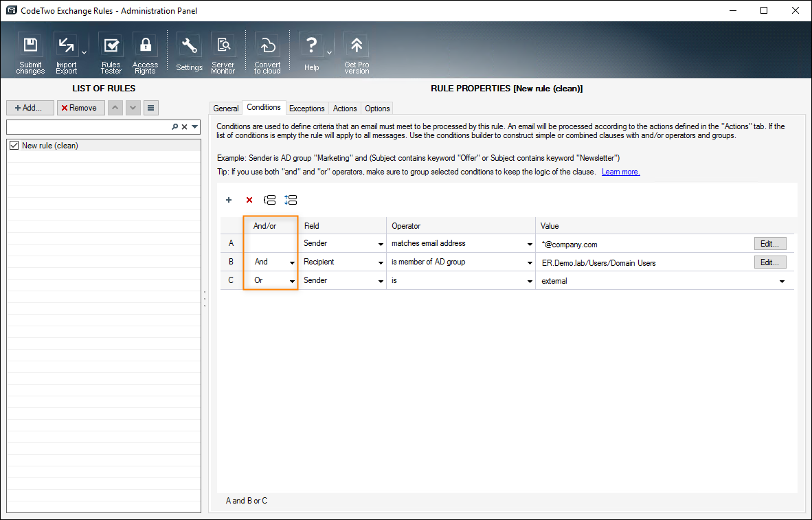Expand the Import Export dropdown arrow
This screenshot has height=520, width=812.
click(x=84, y=53)
